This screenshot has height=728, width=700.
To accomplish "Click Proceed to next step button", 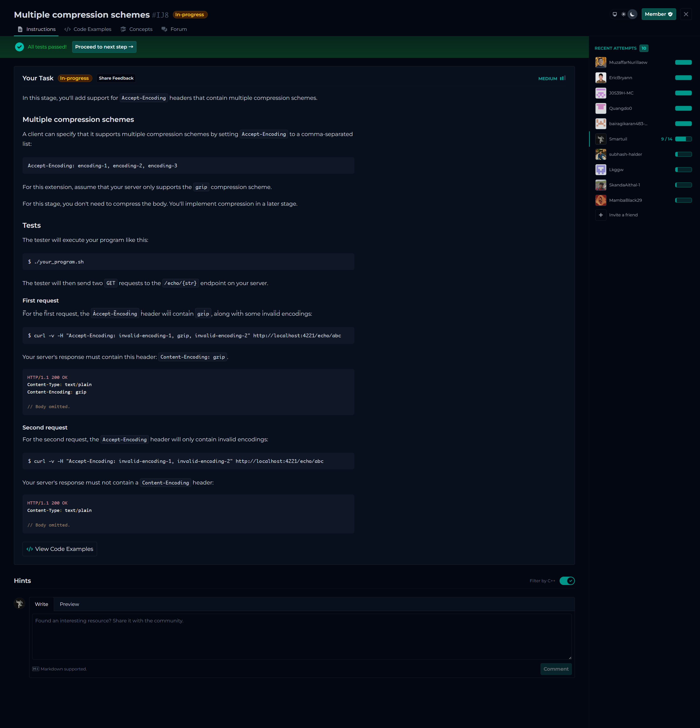I will point(104,47).
